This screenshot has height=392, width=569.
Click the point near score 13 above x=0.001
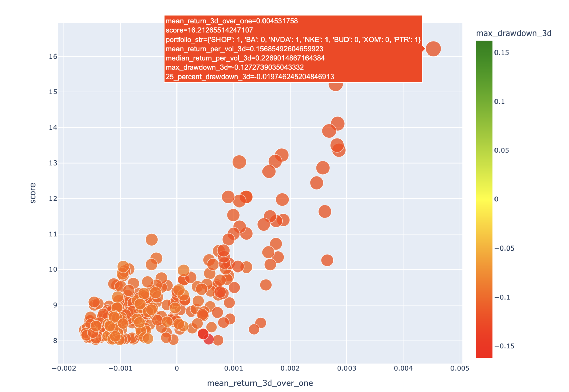click(x=240, y=162)
